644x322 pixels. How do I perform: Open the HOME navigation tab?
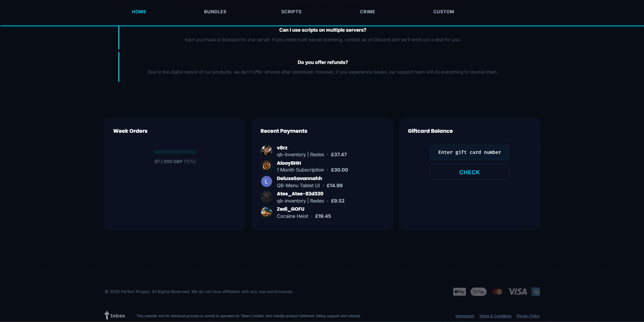(139, 12)
